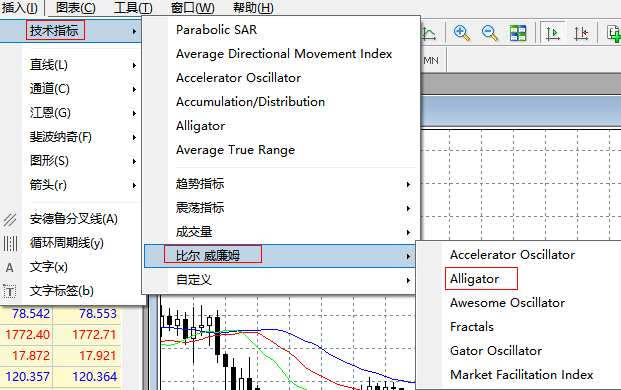Select Parabolic SAR indicator
Image resolution: width=621 pixels, height=390 pixels.
pos(217,30)
